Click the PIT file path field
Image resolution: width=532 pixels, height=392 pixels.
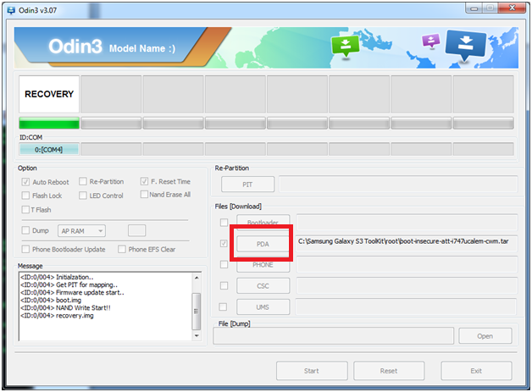click(x=398, y=184)
